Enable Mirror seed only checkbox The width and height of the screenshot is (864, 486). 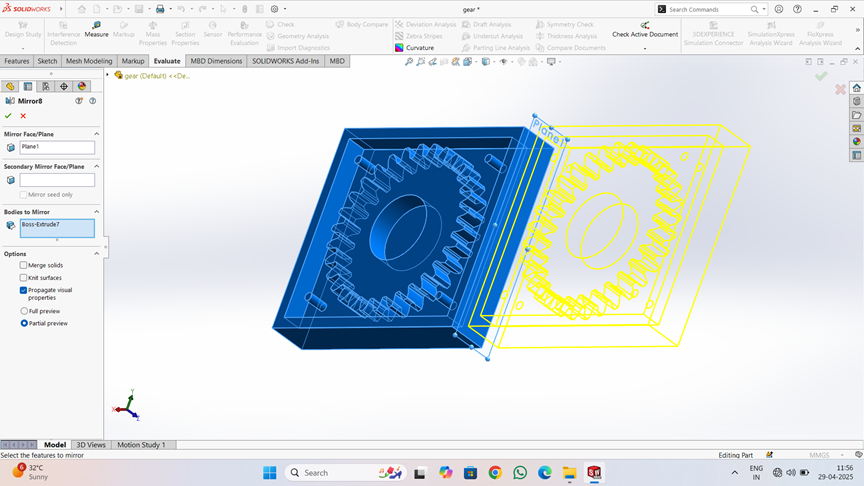23,195
